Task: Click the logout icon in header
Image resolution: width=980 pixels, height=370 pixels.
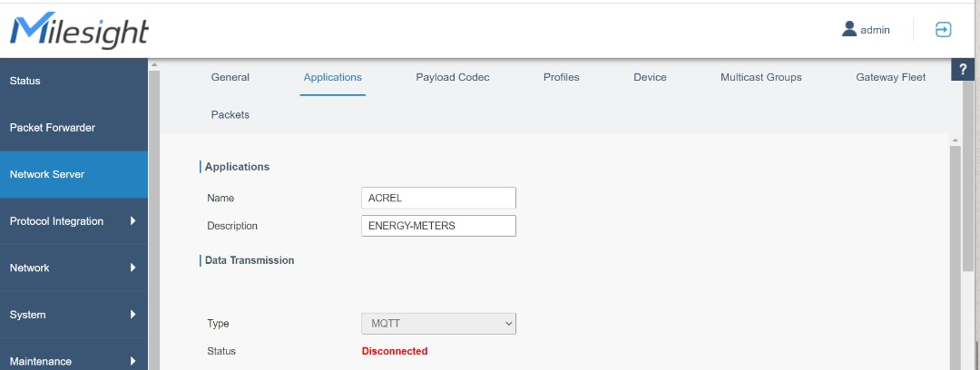Action: point(943,30)
